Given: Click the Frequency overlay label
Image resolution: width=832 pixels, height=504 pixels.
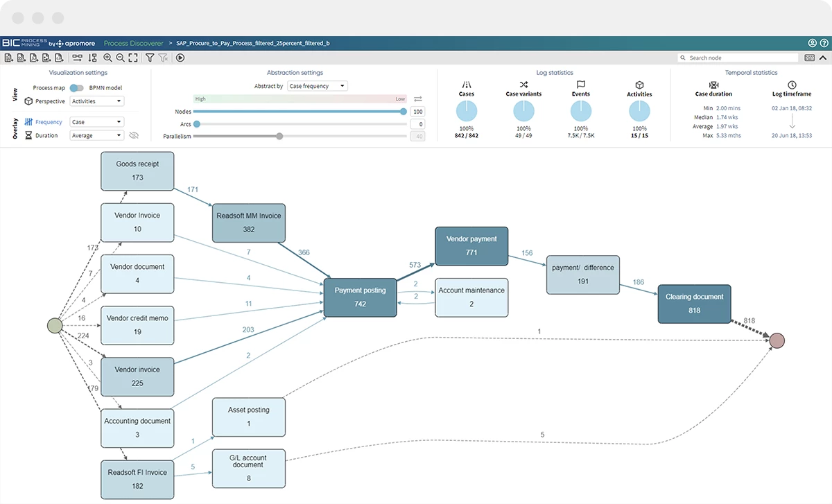Looking at the screenshot, I should pos(49,122).
